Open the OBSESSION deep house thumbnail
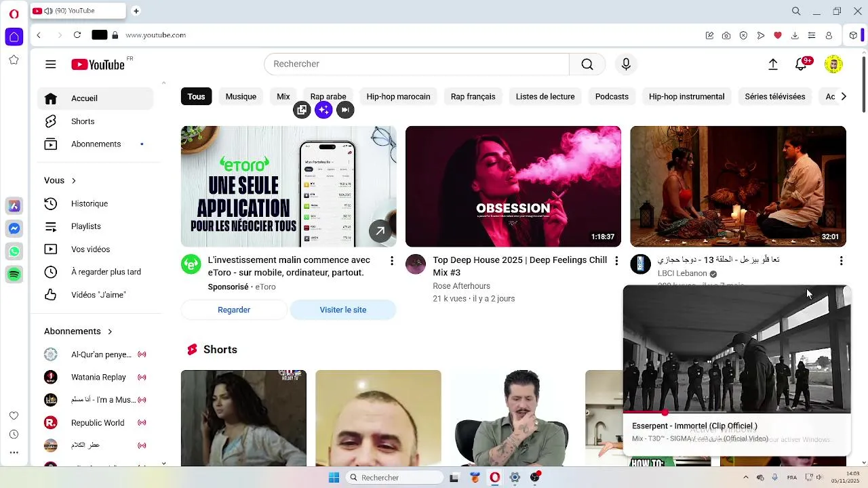 pos(513,186)
